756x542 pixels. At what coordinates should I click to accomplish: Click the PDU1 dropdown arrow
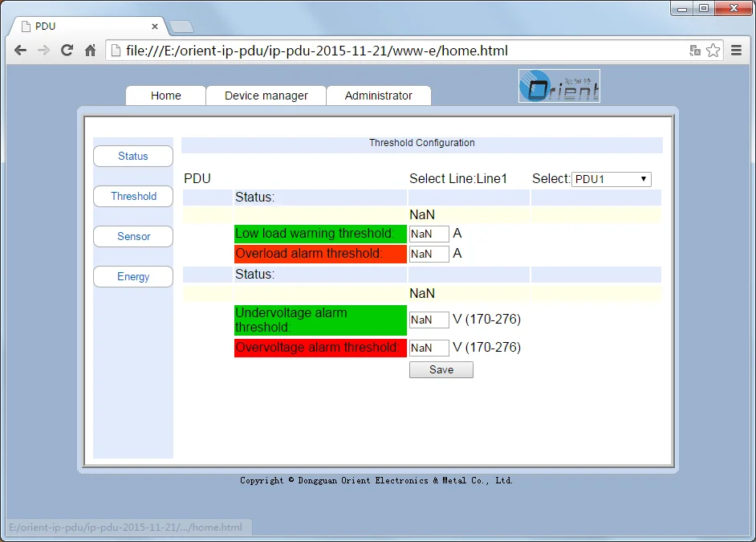[x=644, y=178]
